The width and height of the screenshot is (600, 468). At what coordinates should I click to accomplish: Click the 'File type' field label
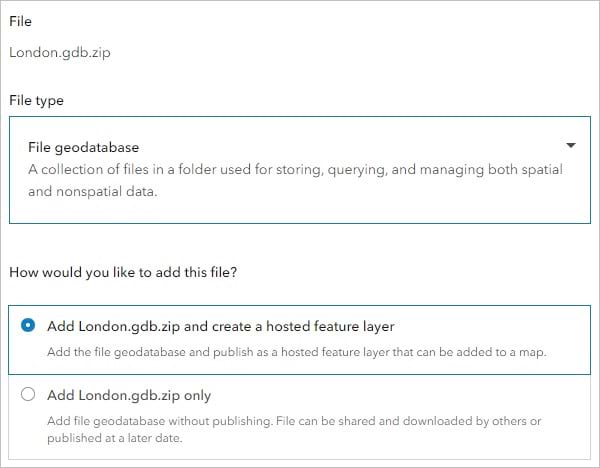[x=37, y=100]
